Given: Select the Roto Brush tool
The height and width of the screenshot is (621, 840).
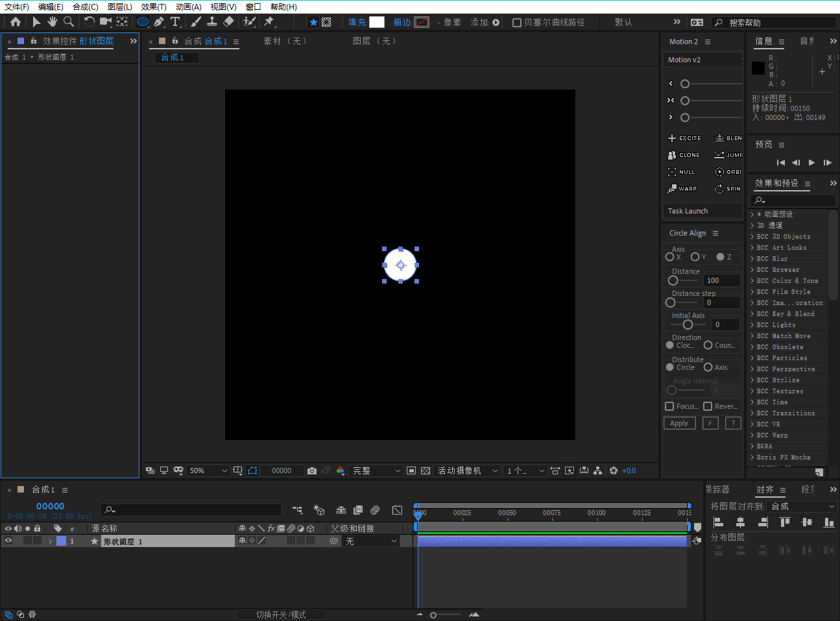Looking at the screenshot, I should tap(249, 22).
